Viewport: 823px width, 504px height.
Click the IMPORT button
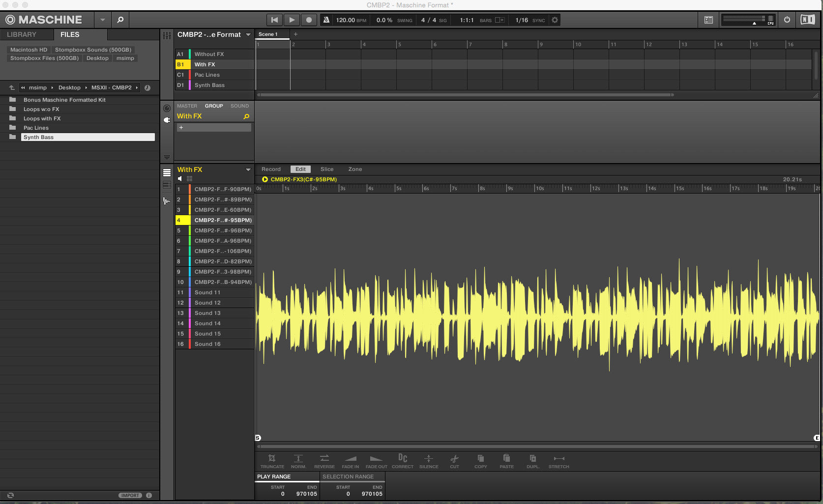click(130, 495)
